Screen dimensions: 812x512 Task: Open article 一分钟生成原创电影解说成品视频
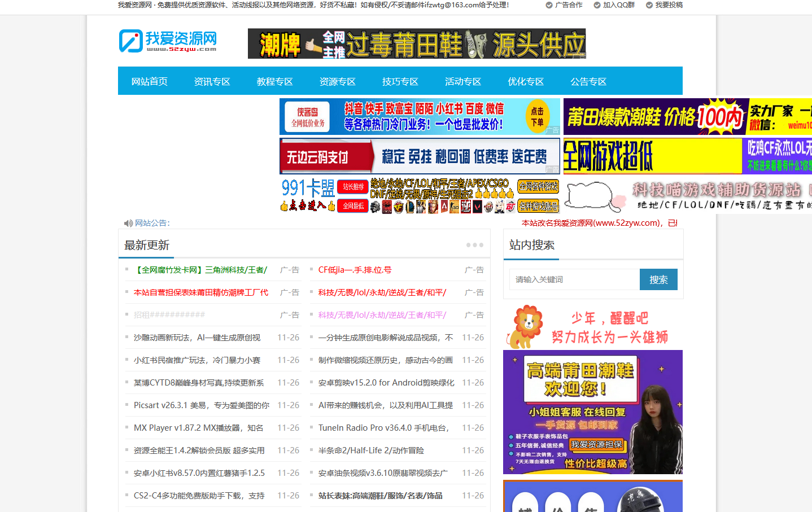(386, 338)
